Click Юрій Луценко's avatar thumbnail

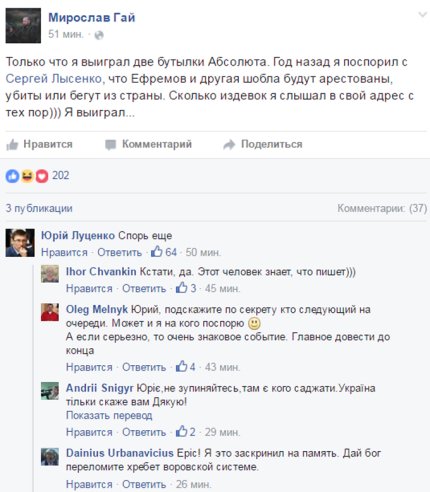(x=20, y=243)
